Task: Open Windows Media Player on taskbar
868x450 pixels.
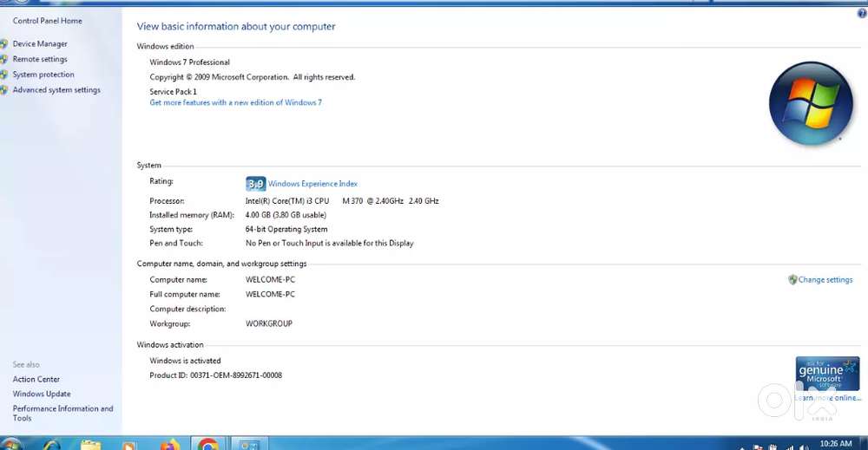Action: coord(129,446)
